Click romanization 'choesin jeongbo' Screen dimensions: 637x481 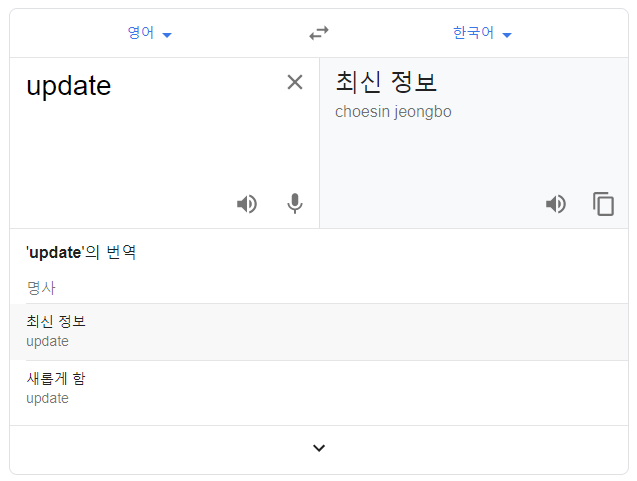(x=393, y=112)
